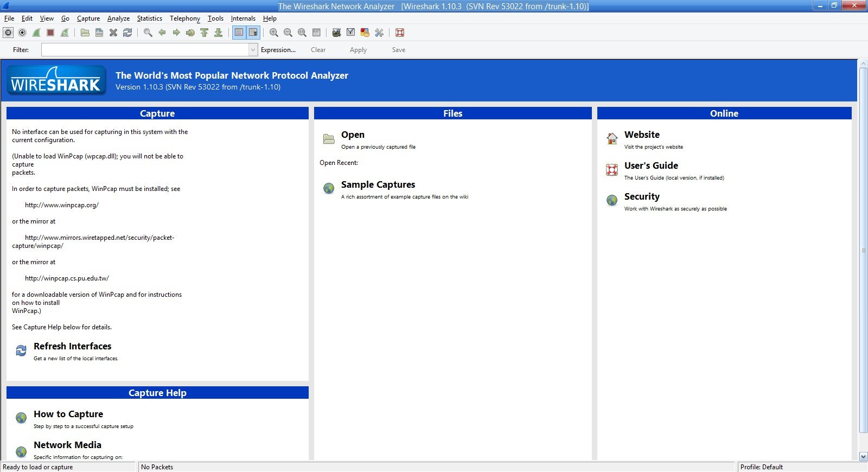
Task: Open the Tools menu
Action: pos(215,18)
